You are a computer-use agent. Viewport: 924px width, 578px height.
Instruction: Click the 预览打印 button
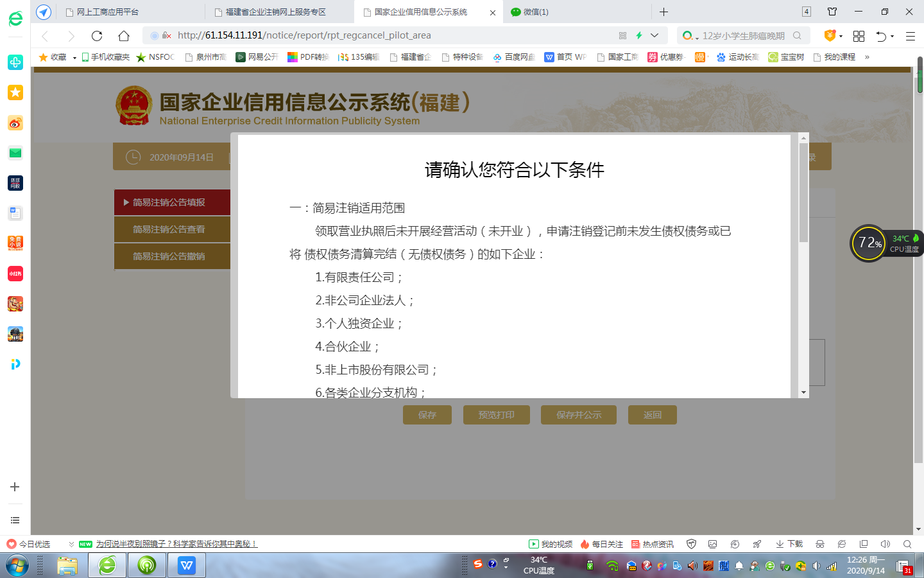coord(496,415)
